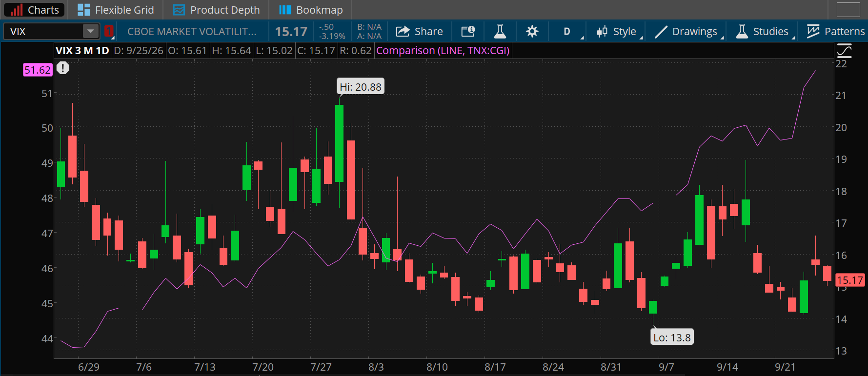Click the 8/17 date on time axis
Screen dimensions: 868x376
(495, 367)
